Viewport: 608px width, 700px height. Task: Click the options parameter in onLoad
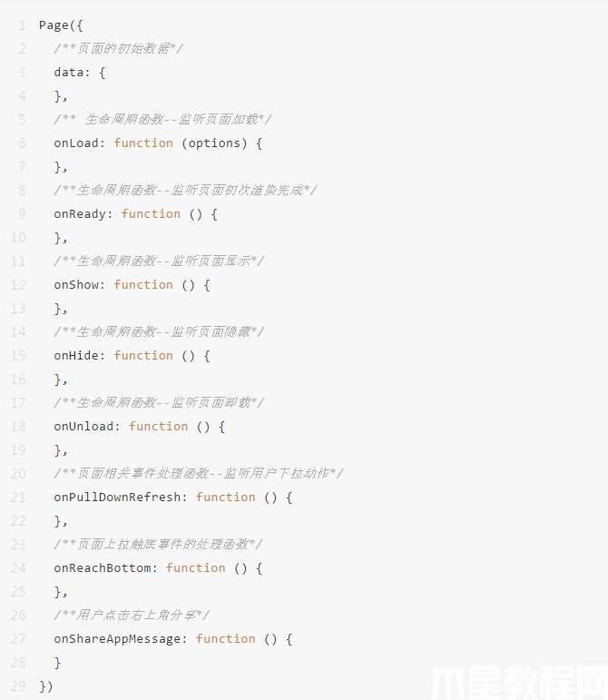[x=214, y=143]
